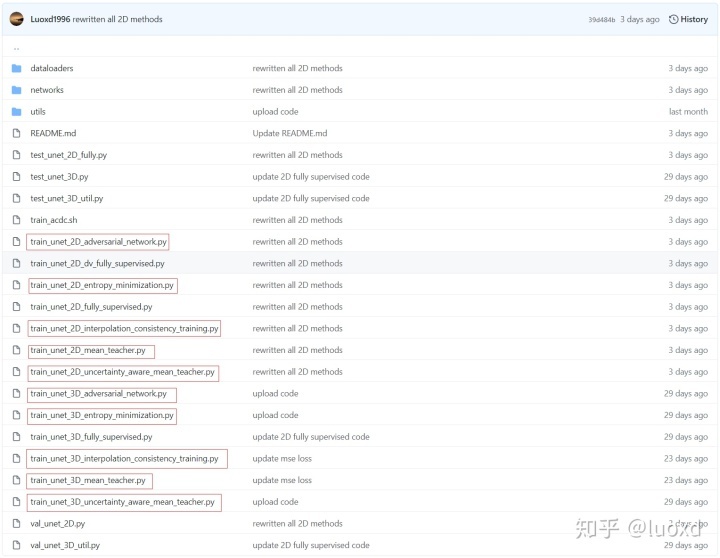Click the dataloaders folder icon
This screenshot has height=558, width=720.
point(17,68)
